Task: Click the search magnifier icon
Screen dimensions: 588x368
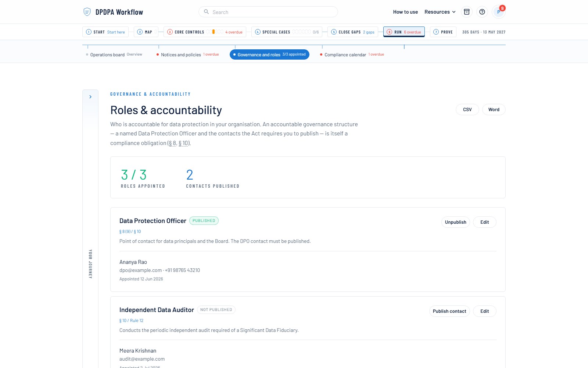Action: point(207,12)
